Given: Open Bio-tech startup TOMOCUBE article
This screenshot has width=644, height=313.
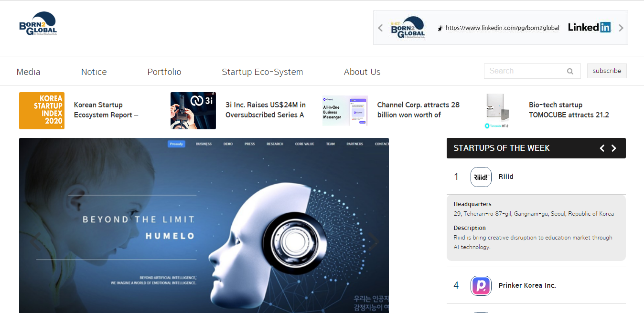Looking at the screenshot, I should (x=569, y=110).
